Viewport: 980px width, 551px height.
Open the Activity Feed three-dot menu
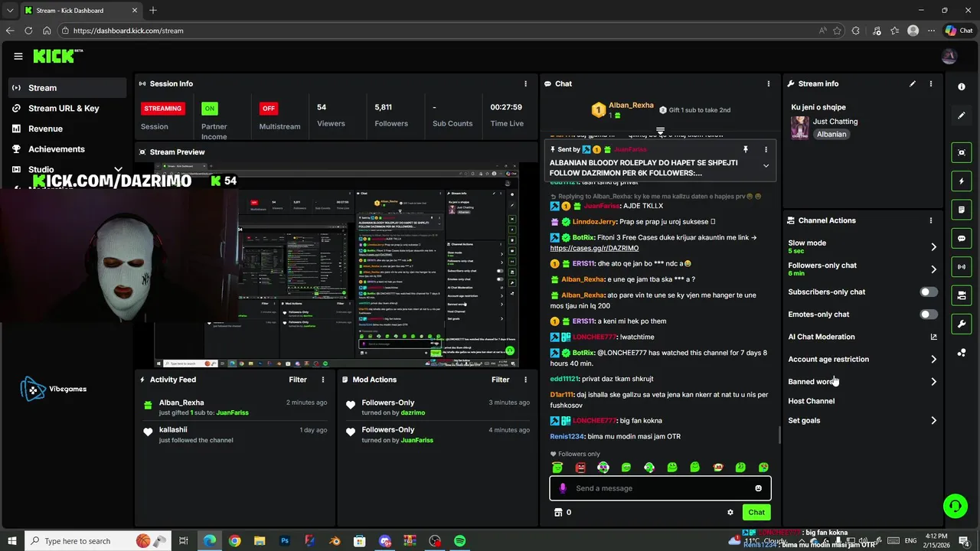323,380
